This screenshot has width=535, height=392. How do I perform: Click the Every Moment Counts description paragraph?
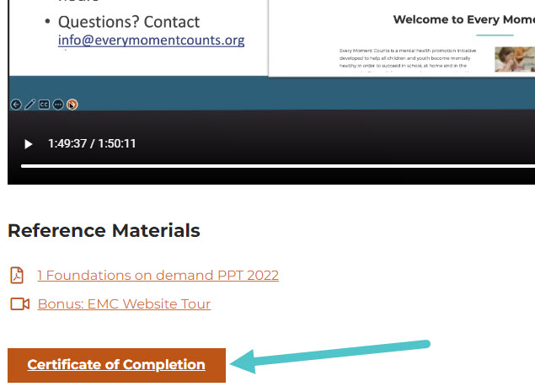[408, 59]
